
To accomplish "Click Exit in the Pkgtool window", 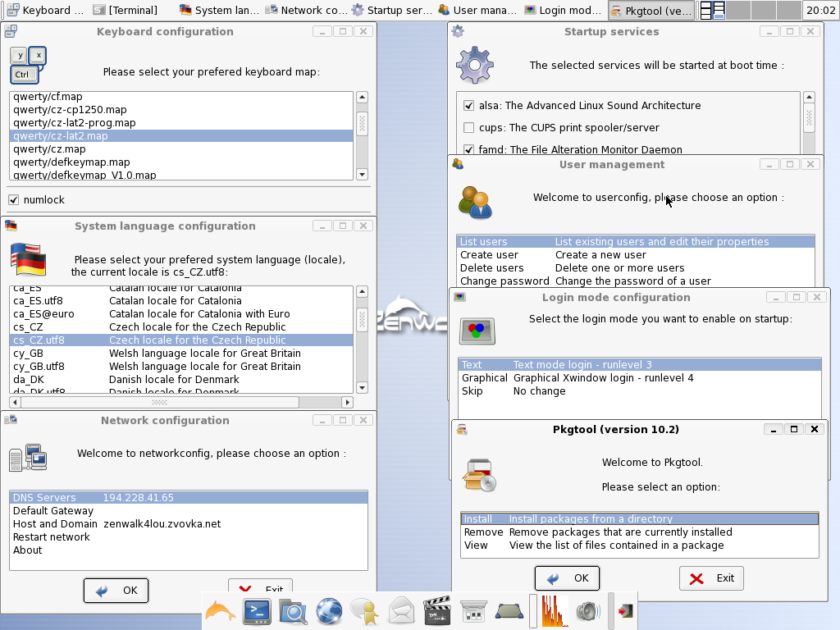I will point(711,578).
